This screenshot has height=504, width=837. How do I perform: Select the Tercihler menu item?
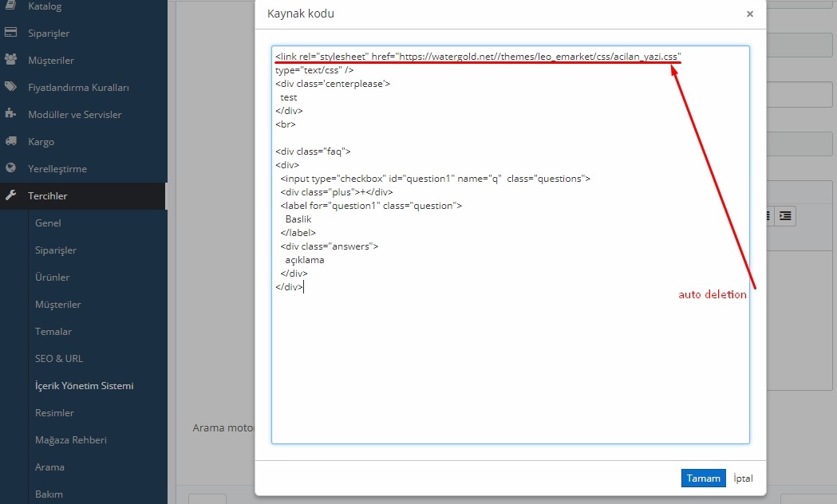[x=83, y=195]
